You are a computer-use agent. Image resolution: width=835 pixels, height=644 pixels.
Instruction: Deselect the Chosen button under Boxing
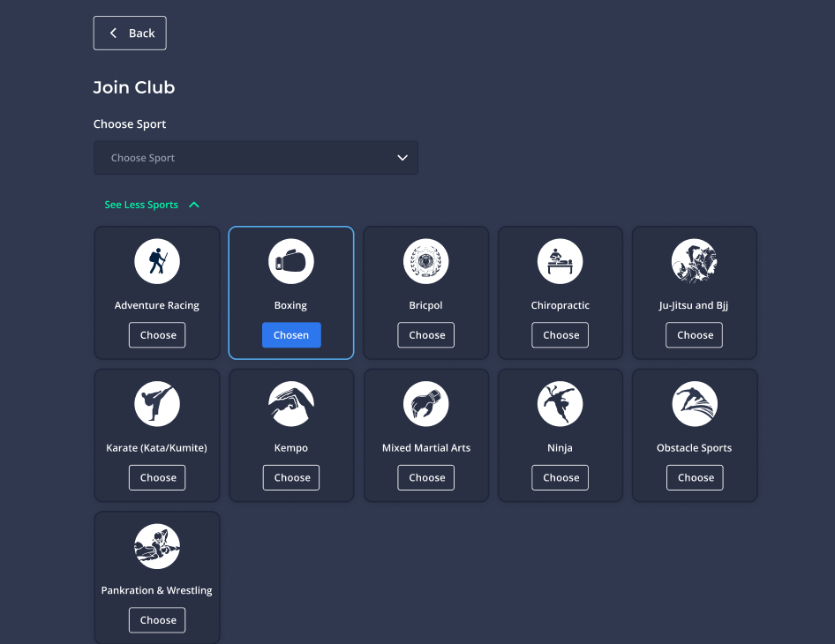pos(291,335)
